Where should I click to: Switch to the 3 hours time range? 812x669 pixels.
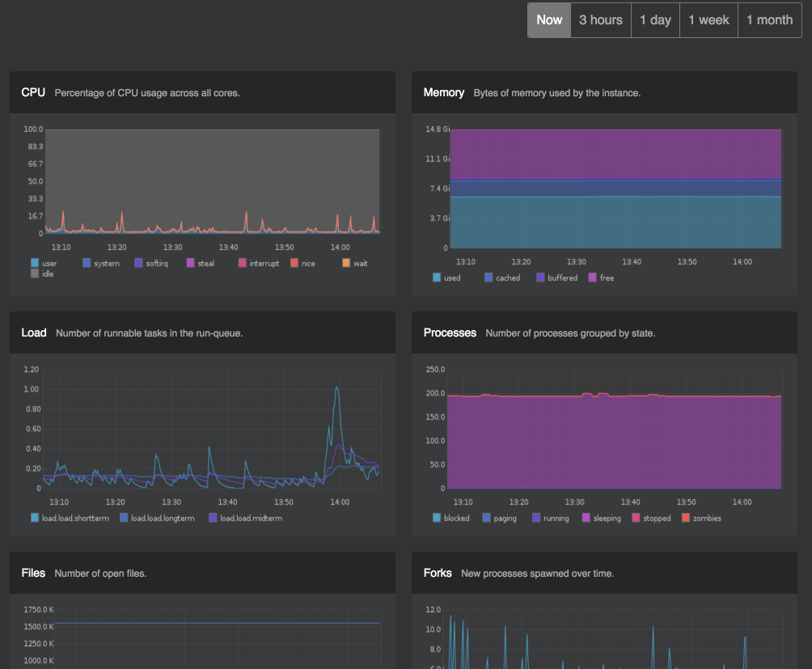click(601, 20)
